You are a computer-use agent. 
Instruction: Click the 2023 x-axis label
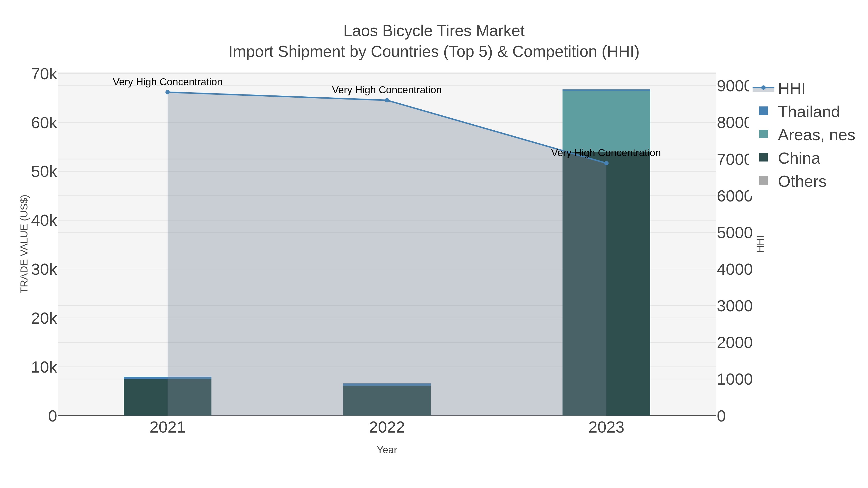click(606, 428)
